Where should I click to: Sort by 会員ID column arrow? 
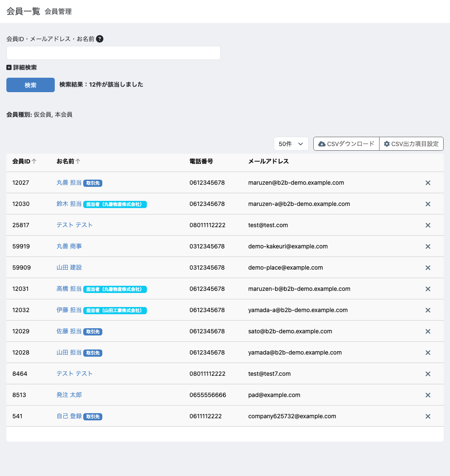tap(34, 161)
